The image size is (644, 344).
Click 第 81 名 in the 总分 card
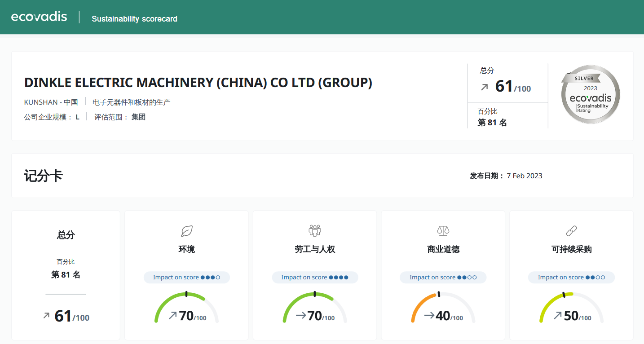(x=66, y=274)
